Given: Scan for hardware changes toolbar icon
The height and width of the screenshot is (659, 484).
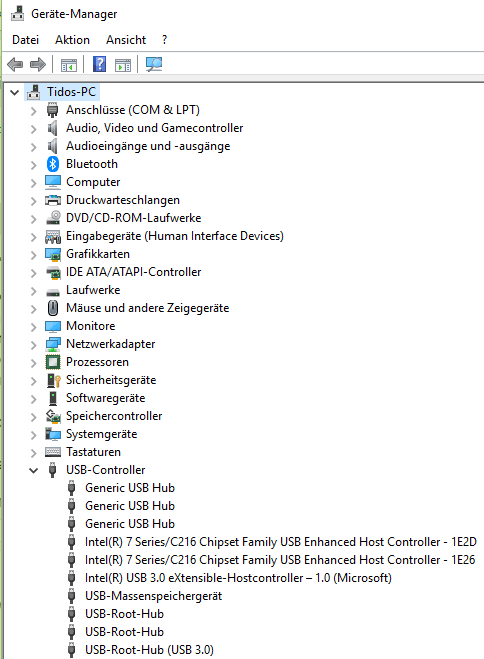Looking at the screenshot, I should coord(154,64).
